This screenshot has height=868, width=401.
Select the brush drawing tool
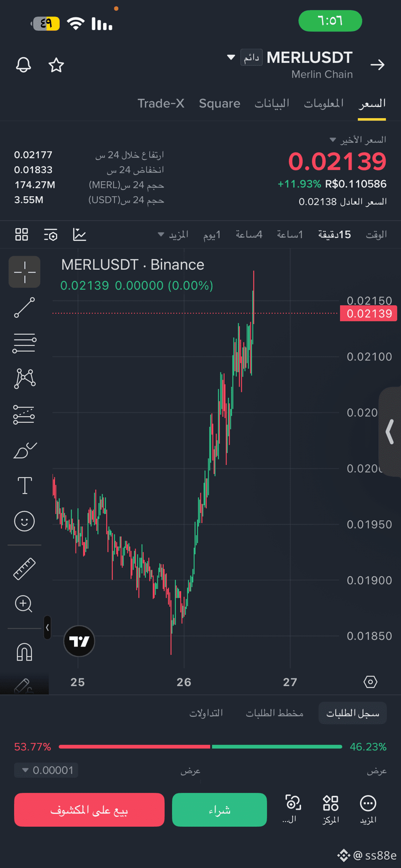(x=25, y=450)
